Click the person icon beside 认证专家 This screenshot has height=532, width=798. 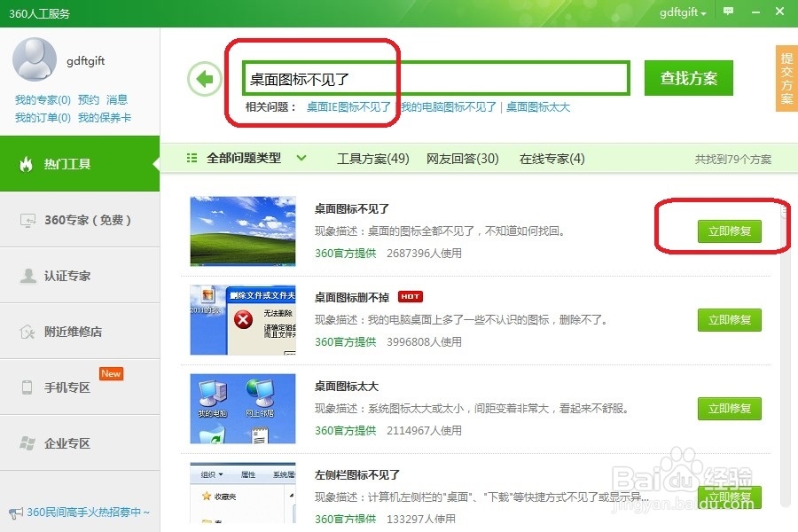(x=28, y=276)
